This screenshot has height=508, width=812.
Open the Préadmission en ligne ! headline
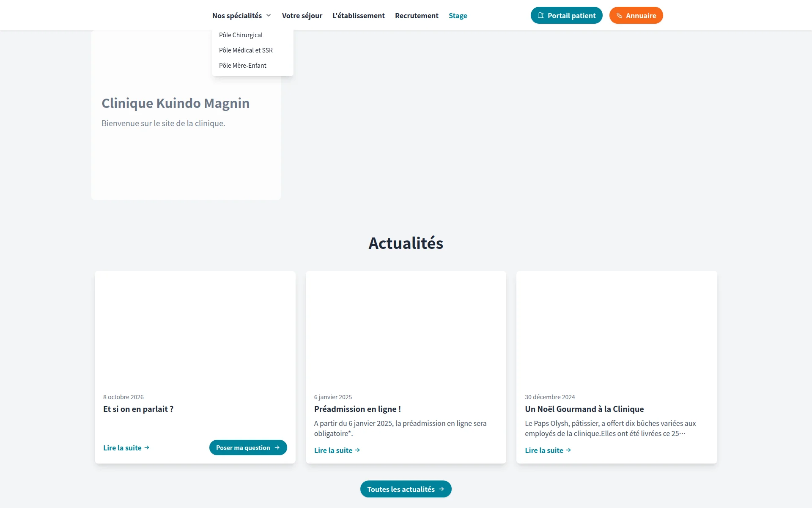(x=357, y=409)
